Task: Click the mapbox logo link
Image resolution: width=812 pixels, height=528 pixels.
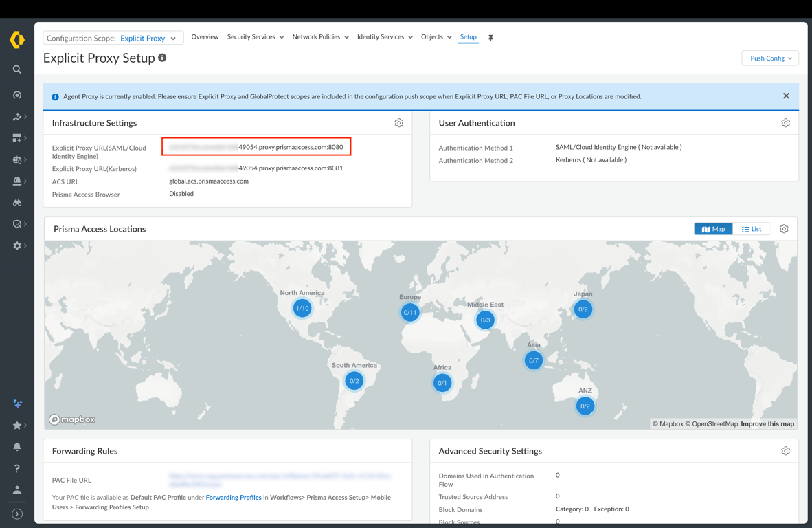Action: point(72,419)
